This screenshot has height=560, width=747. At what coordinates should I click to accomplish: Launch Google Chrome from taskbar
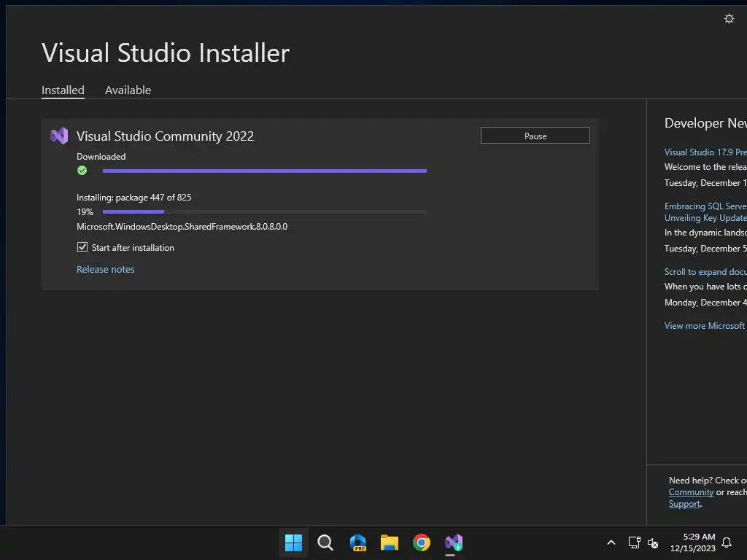[422, 542]
